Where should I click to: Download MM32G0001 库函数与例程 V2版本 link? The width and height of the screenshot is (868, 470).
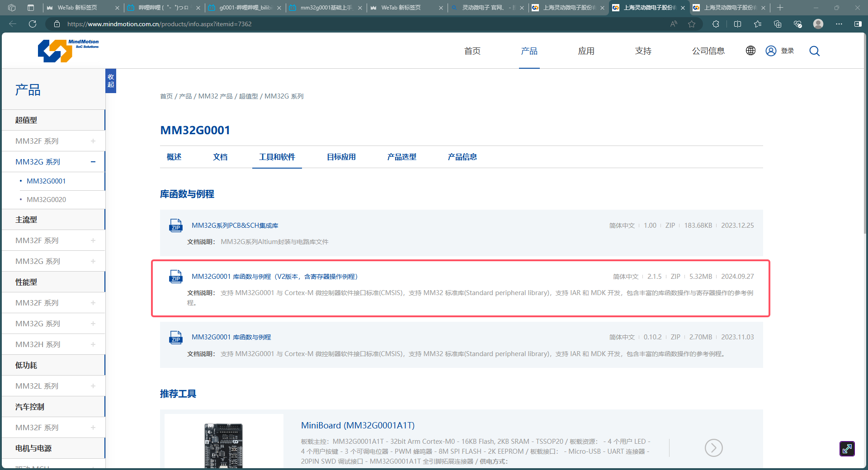[x=274, y=277]
